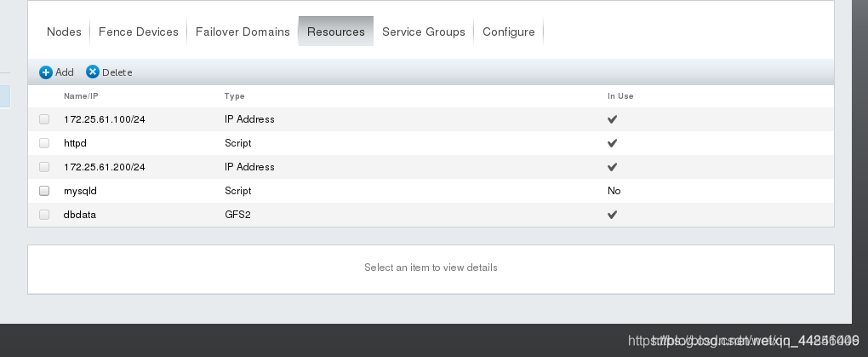Click the Type column header

[234, 96]
